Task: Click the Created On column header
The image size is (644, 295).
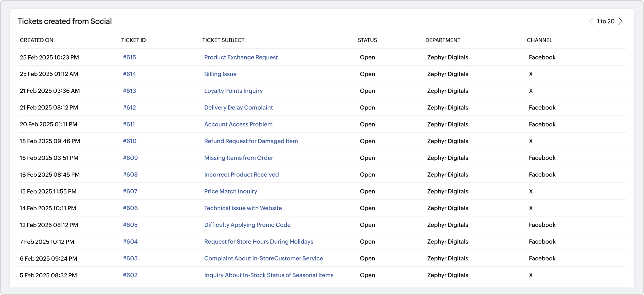Action: pyautogui.click(x=36, y=40)
